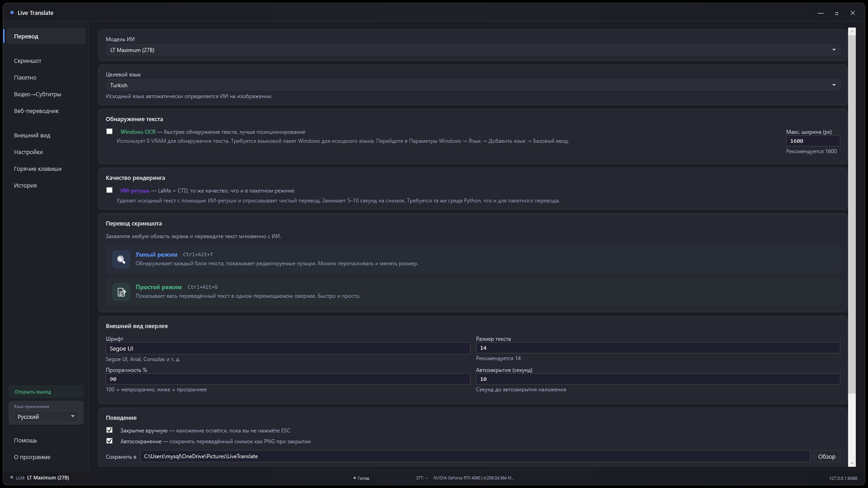Image resolution: width=868 pixels, height=488 pixels.
Task: Click the STT status entry
Action: coord(422,478)
